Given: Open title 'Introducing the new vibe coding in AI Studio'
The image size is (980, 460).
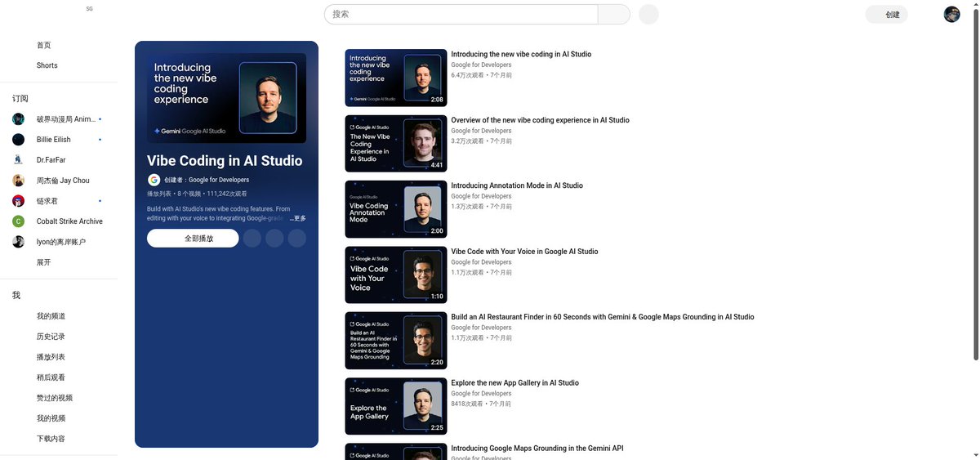Looking at the screenshot, I should click(x=521, y=55).
